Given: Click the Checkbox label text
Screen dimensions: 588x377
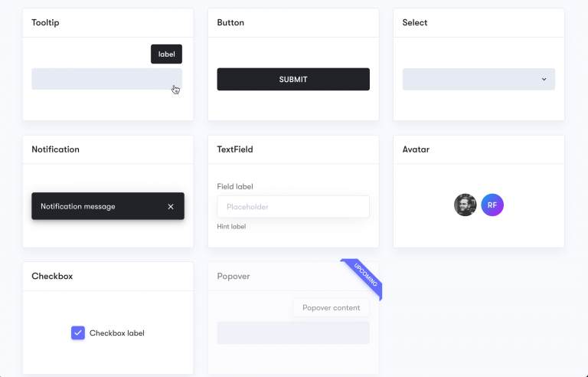Looking at the screenshot, I should [116, 333].
